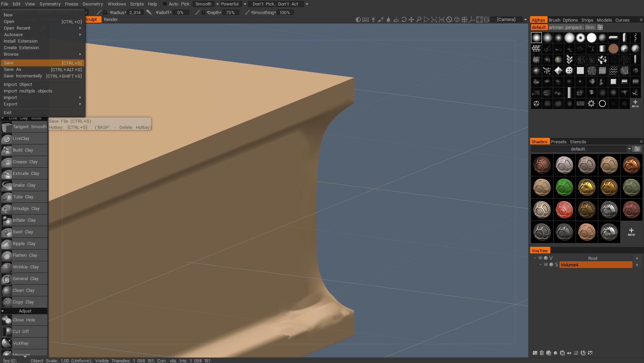Select the Close Hole tool
The height and width of the screenshot is (363, 644).
(24, 320)
